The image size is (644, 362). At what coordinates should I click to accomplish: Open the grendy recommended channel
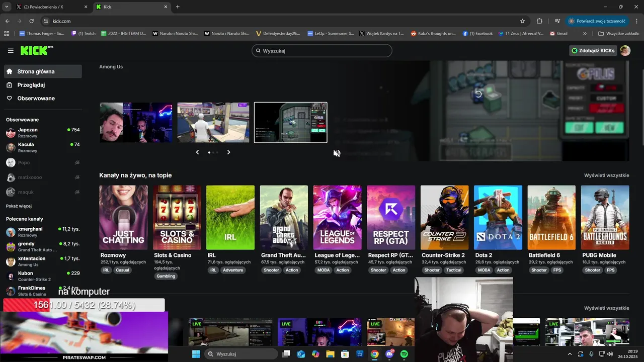pyautogui.click(x=43, y=246)
